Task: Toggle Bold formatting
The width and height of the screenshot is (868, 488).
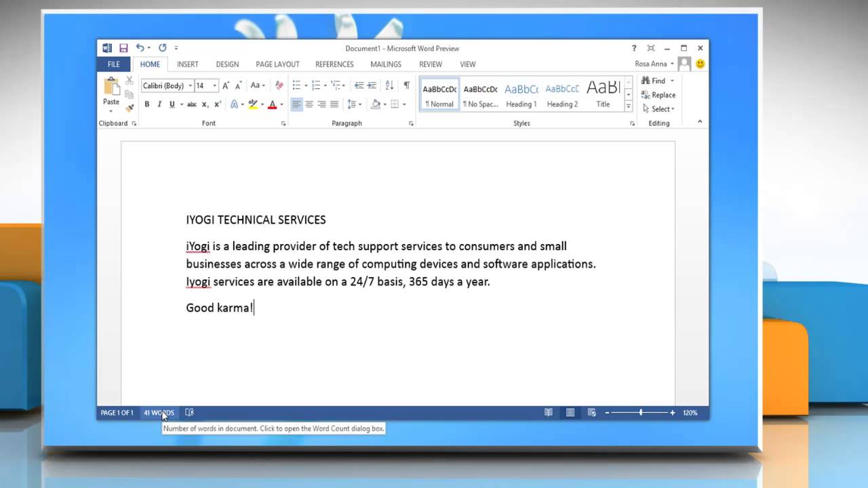Action: (146, 104)
